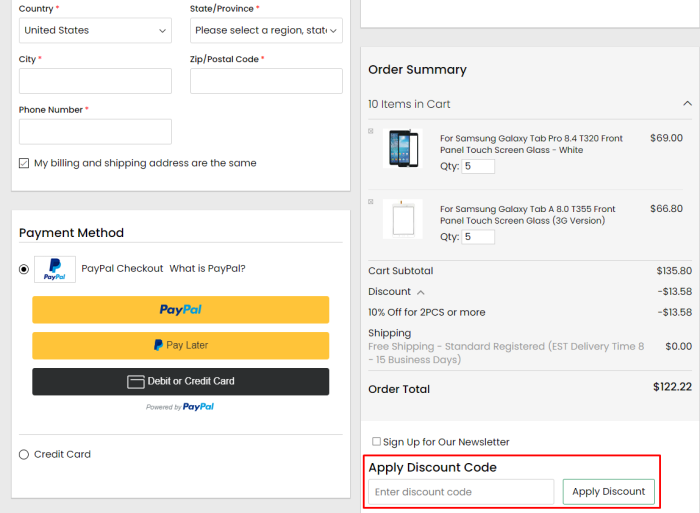Select the Credit Card radio button

pyautogui.click(x=24, y=455)
